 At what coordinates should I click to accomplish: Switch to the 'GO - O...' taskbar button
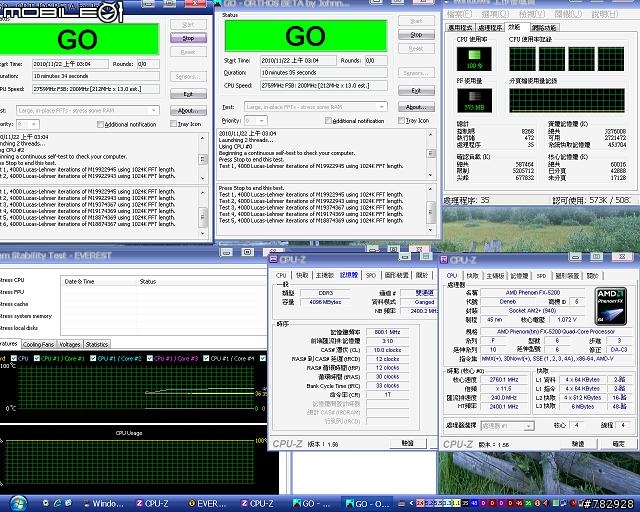366,504
